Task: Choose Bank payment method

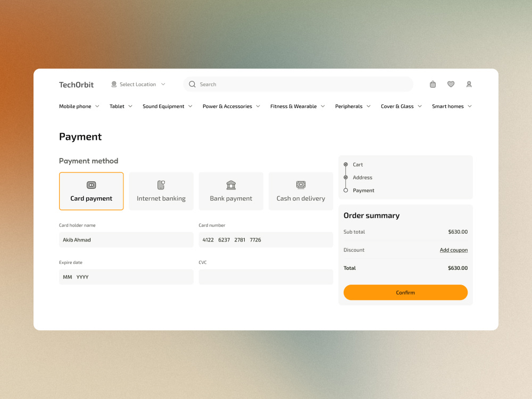Action: (x=231, y=191)
